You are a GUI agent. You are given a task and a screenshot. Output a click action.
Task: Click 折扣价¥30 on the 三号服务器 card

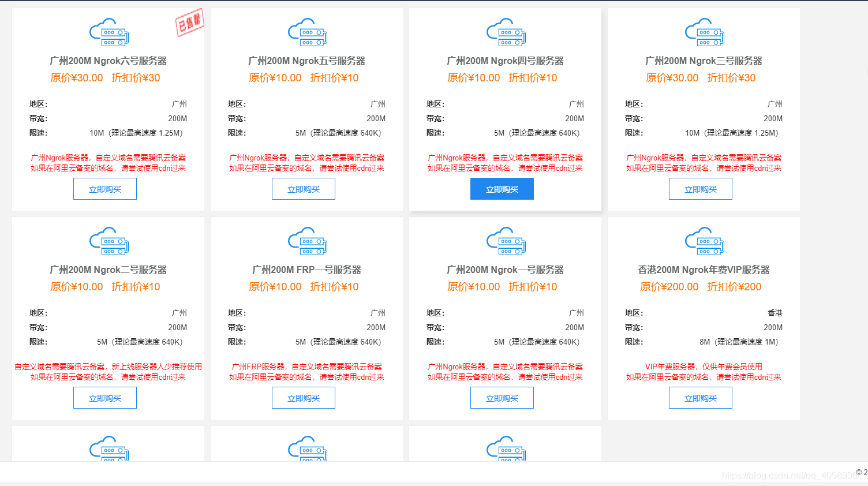[731, 78]
